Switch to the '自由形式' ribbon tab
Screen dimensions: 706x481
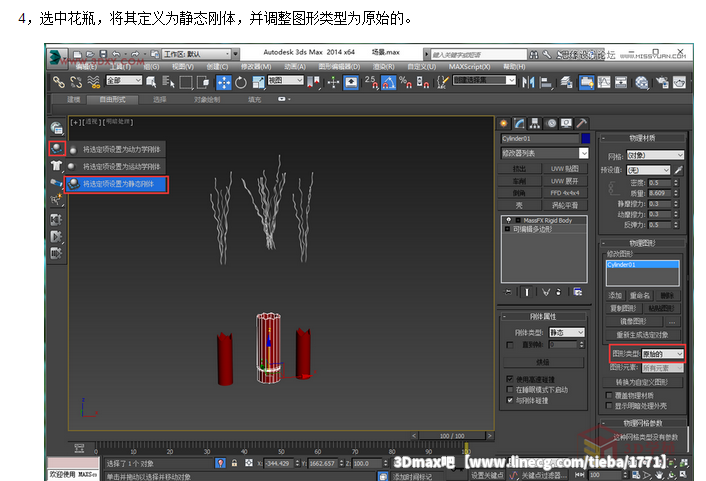(113, 99)
